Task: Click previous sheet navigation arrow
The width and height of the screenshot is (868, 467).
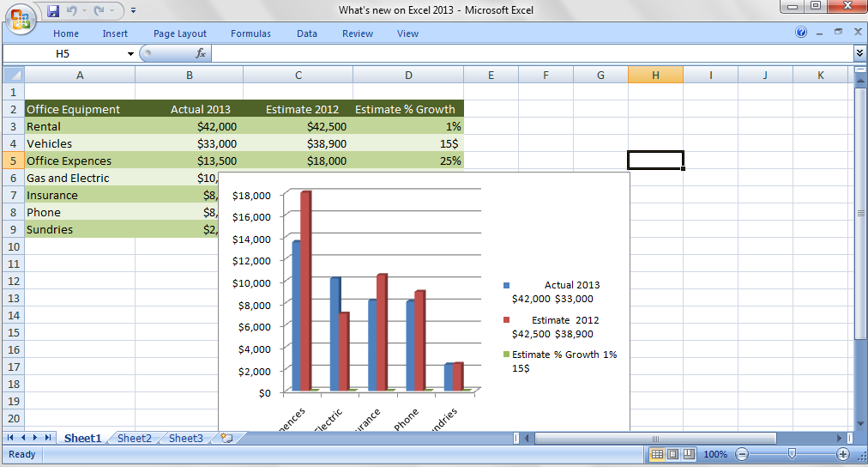Action: [23, 438]
